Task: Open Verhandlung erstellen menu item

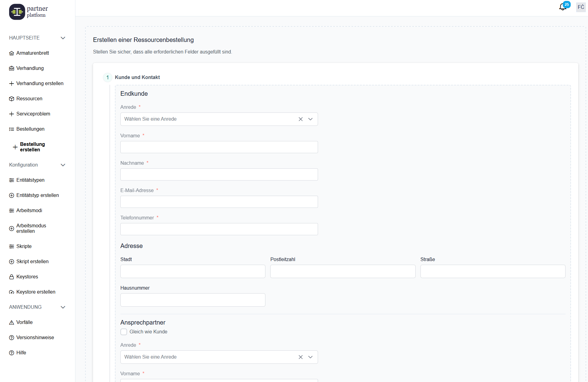Action: 40,84
